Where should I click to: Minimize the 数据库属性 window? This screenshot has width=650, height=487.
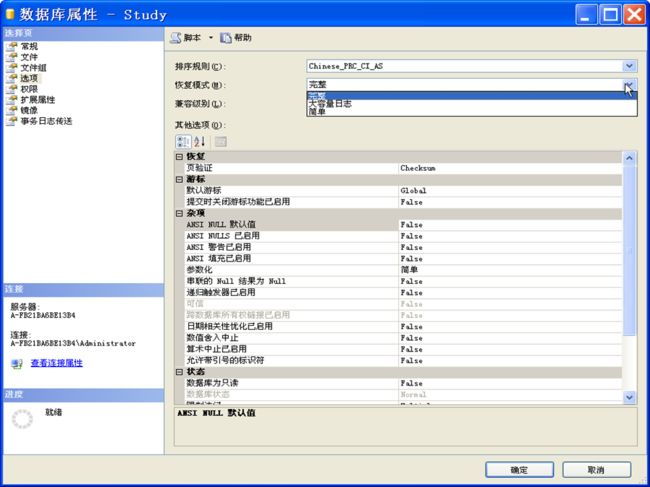coord(586,15)
